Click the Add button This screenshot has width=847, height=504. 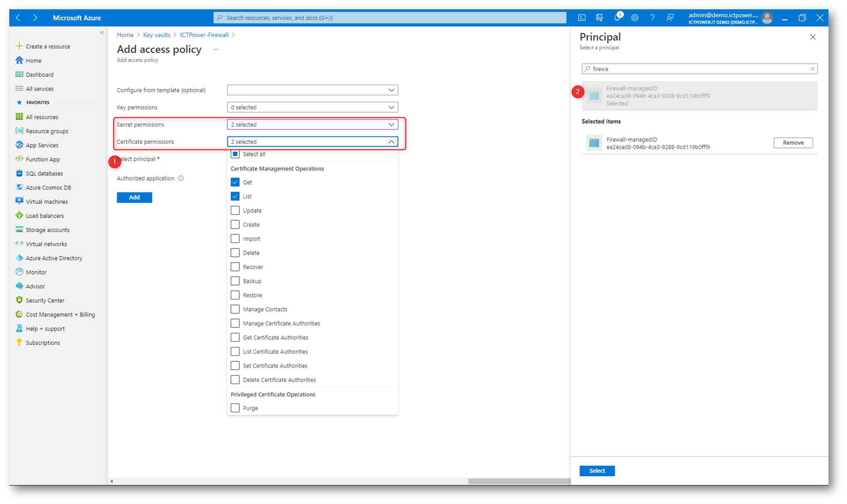pyautogui.click(x=134, y=197)
